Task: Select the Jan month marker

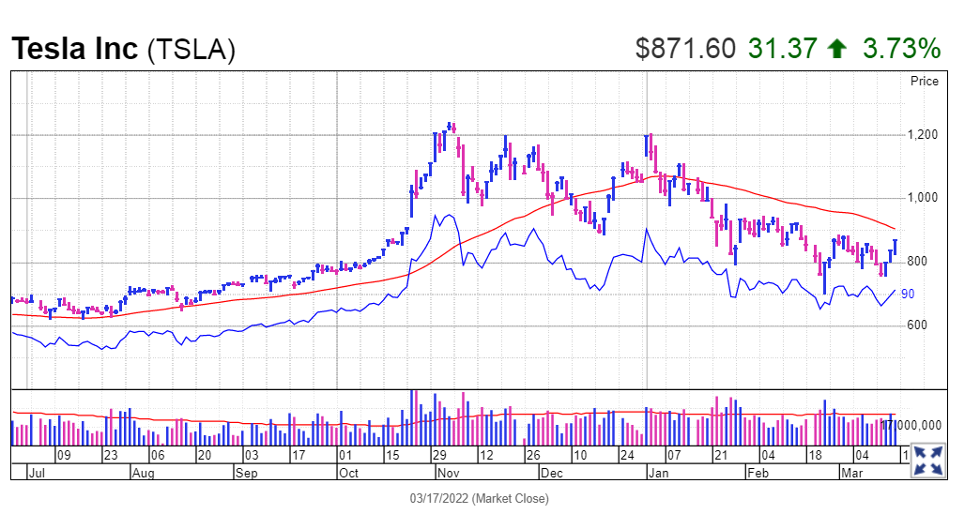Action: tap(658, 473)
